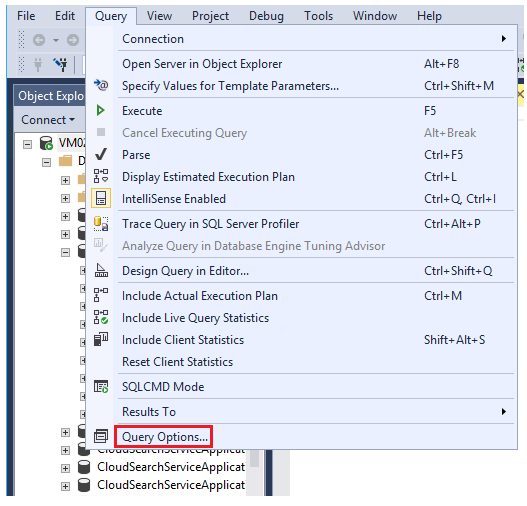527x506 pixels.
Task: Open the View menu
Action: [159, 16]
